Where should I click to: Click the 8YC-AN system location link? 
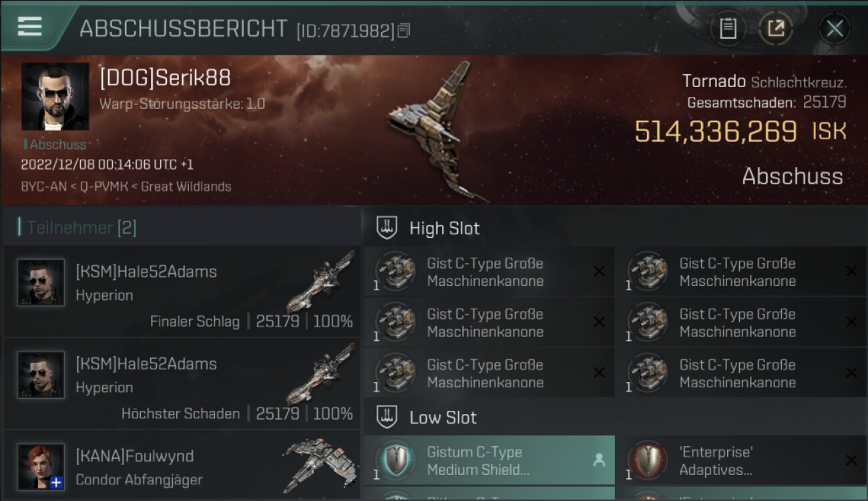click(44, 186)
